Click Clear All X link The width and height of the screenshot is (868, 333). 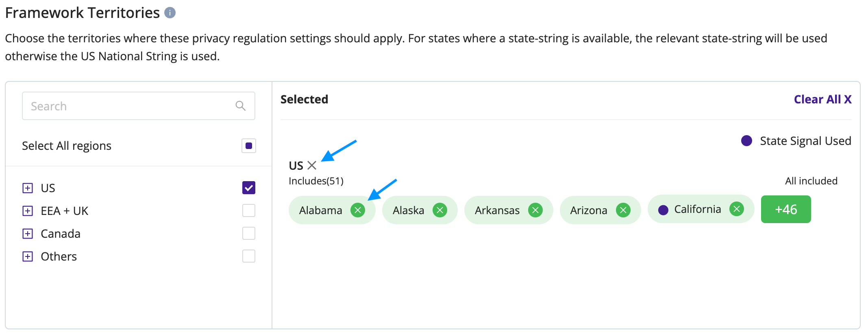(x=822, y=99)
